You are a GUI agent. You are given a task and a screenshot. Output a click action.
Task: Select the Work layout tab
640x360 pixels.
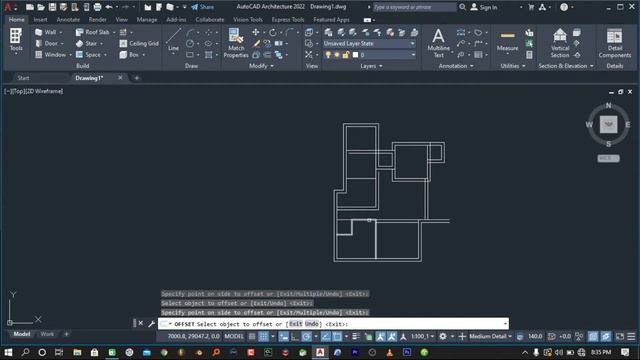(47, 334)
